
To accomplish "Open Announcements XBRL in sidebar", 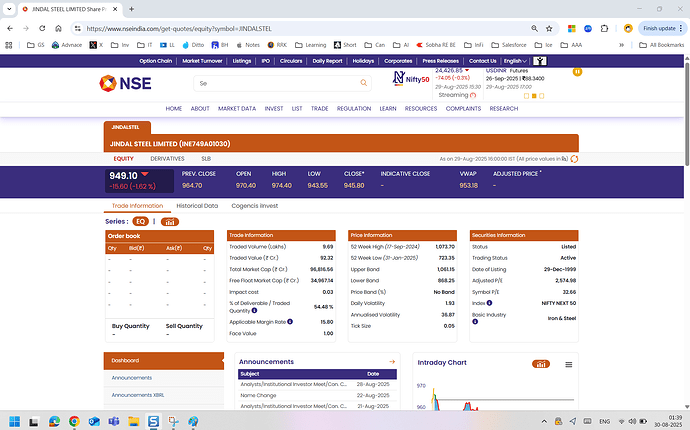I will pos(138,395).
